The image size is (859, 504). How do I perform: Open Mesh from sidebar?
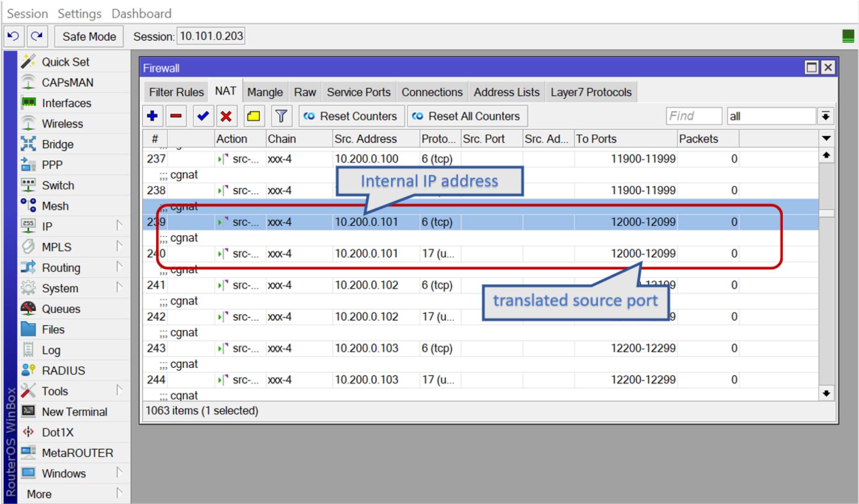point(55,206)
